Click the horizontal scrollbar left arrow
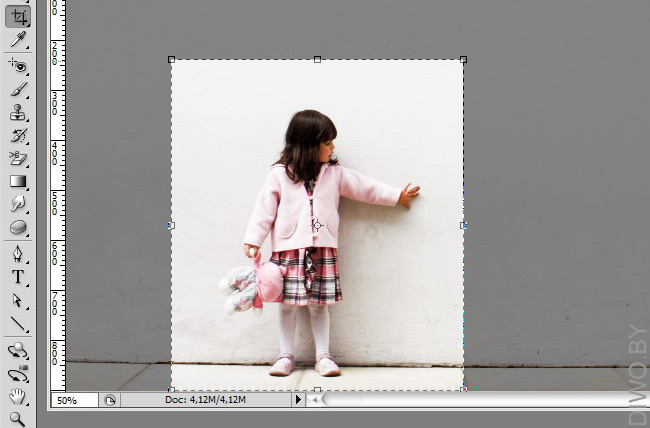Screen dimensions: 650x428 [314, 400]
